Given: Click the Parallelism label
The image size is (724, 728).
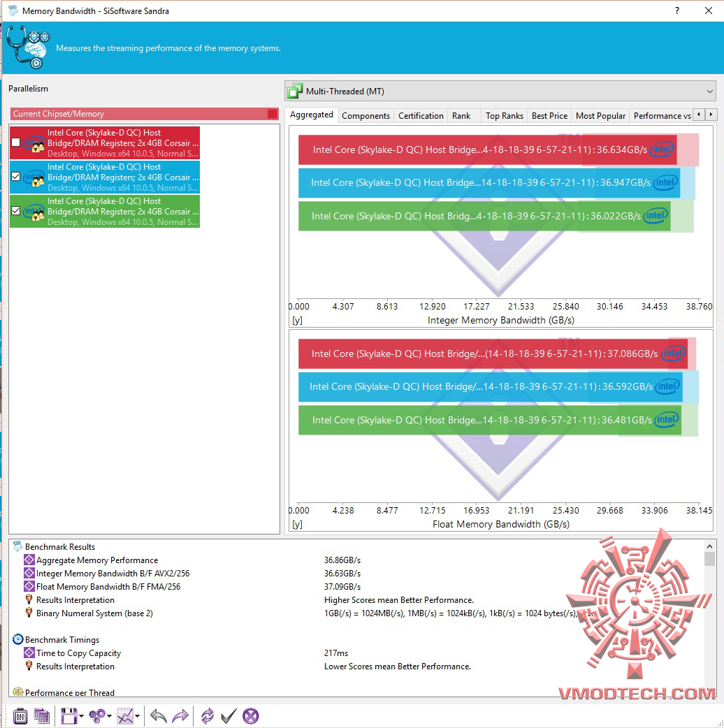Looking at the screenshot, I should [28, 88].
